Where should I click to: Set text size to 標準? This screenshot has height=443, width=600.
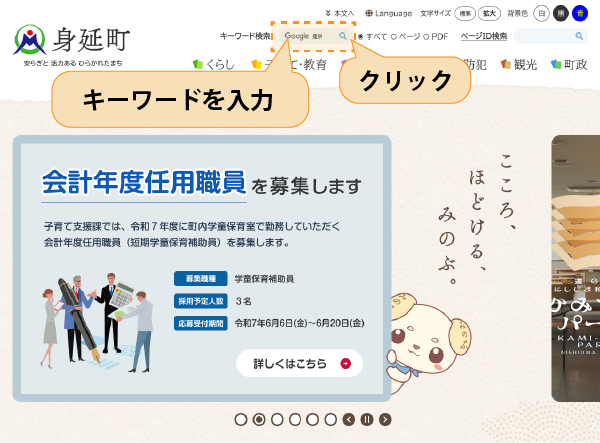pyautogui.click(x=465, y=14)
